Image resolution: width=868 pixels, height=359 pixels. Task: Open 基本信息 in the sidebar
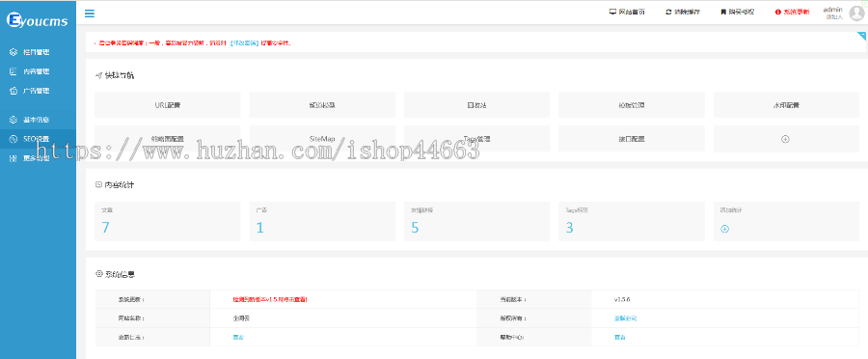[x=38, y=120]
